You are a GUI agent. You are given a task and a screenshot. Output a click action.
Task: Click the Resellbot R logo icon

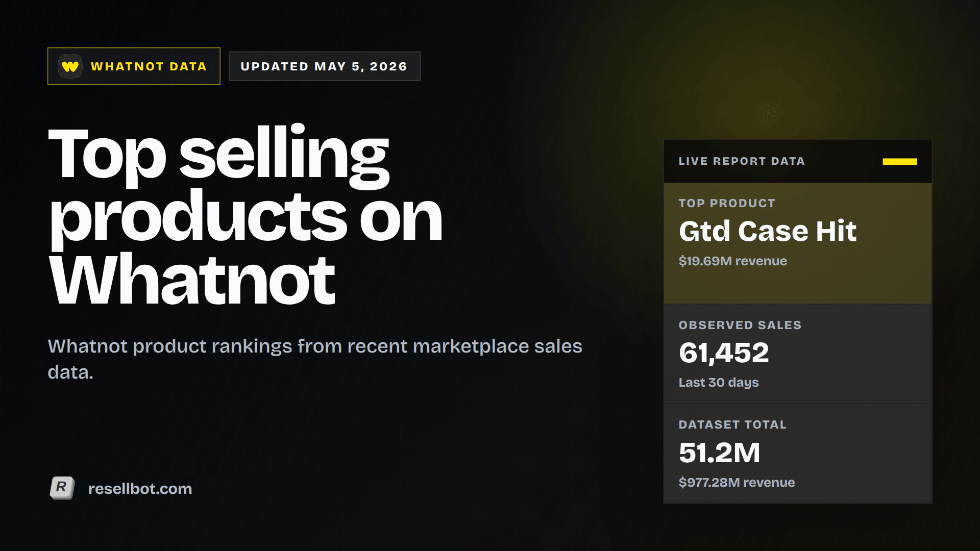[x=62, y=488]
